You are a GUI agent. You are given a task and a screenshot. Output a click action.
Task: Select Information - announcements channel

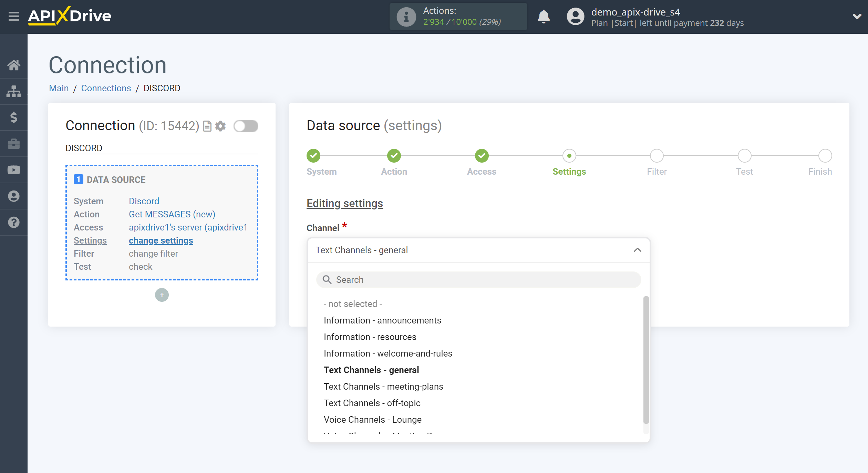coord(382,320)
